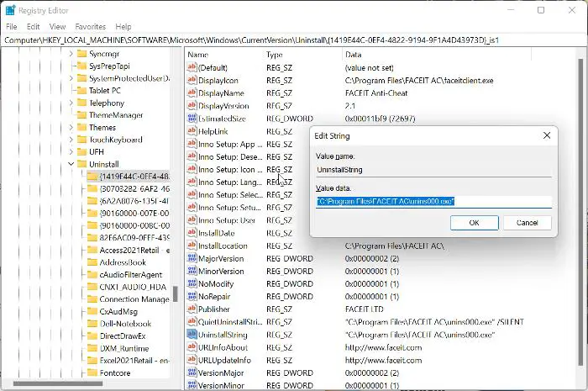Click the (Default) value string icon
The width and height of the screenshot is (588, 391).
click(192, 67)
